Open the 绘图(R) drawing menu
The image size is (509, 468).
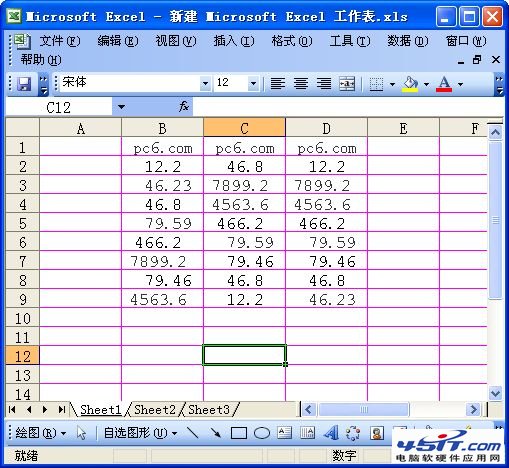(41, 433)
